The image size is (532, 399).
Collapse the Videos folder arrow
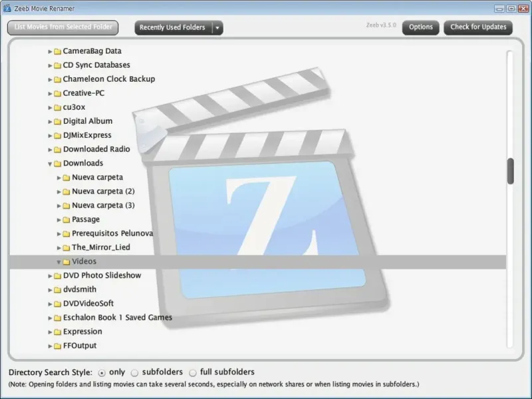(59, 262)
